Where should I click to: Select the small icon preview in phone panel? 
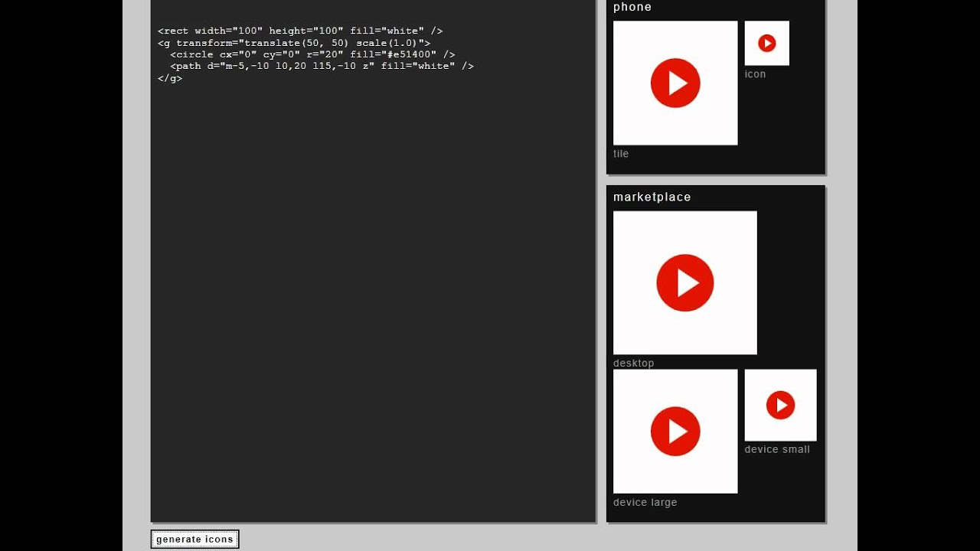coord(766,43)
